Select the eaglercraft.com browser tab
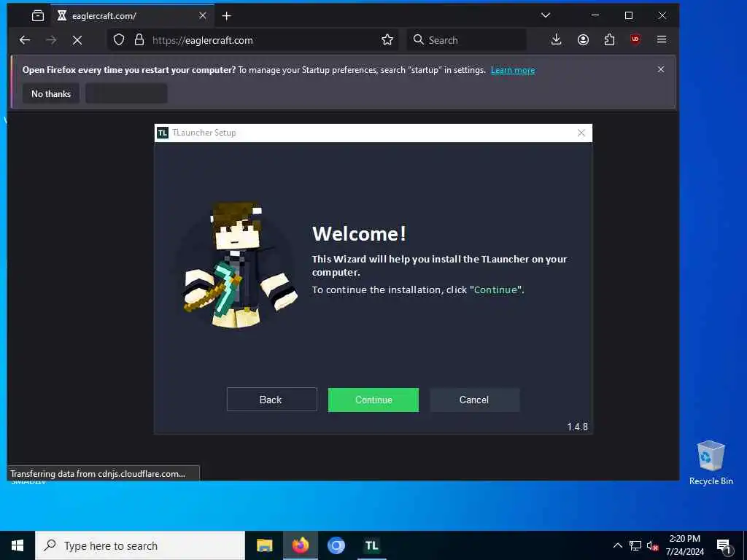 tap(132, 16)
